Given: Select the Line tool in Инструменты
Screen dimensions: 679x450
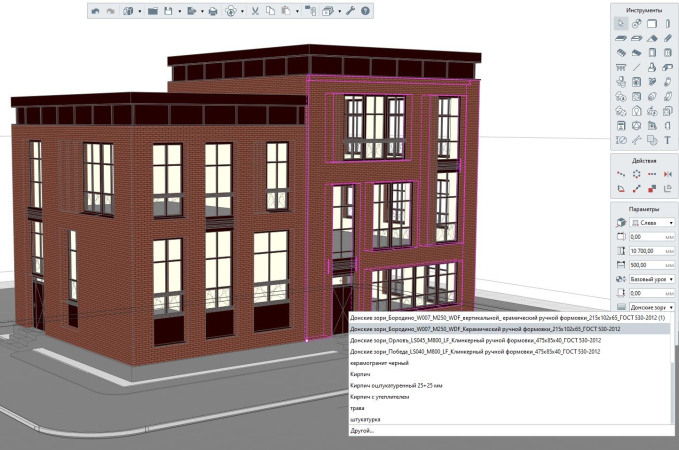Looking at the screenshot, I should click(x=636, y=68).
